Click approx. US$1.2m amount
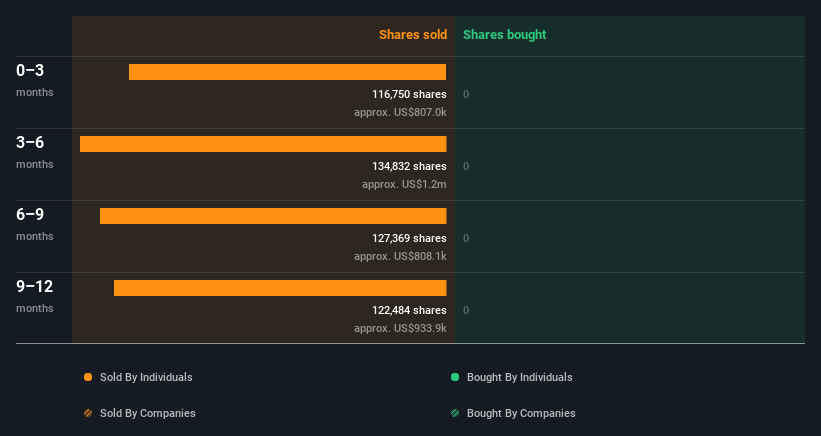821x436 pixels. point(404,184)
